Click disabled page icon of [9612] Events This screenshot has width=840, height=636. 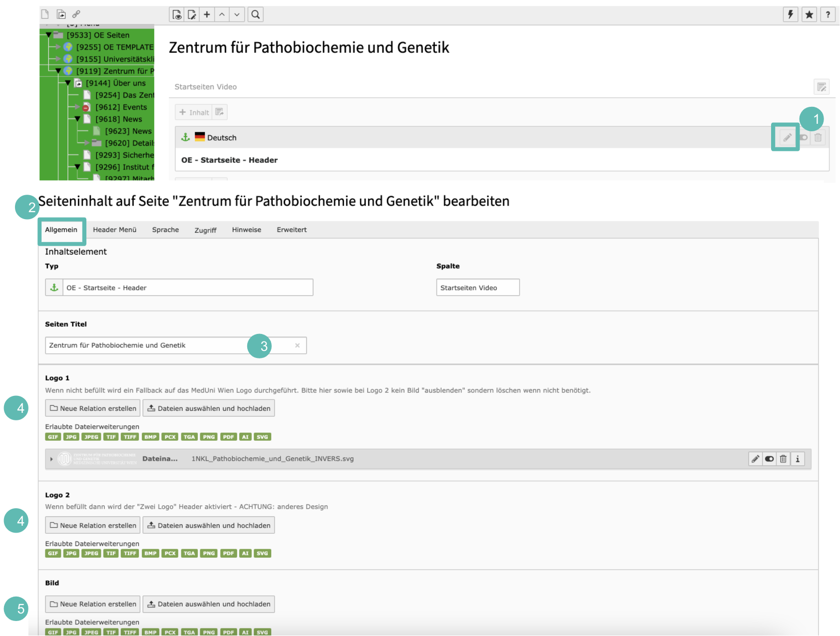pos(86,107)
